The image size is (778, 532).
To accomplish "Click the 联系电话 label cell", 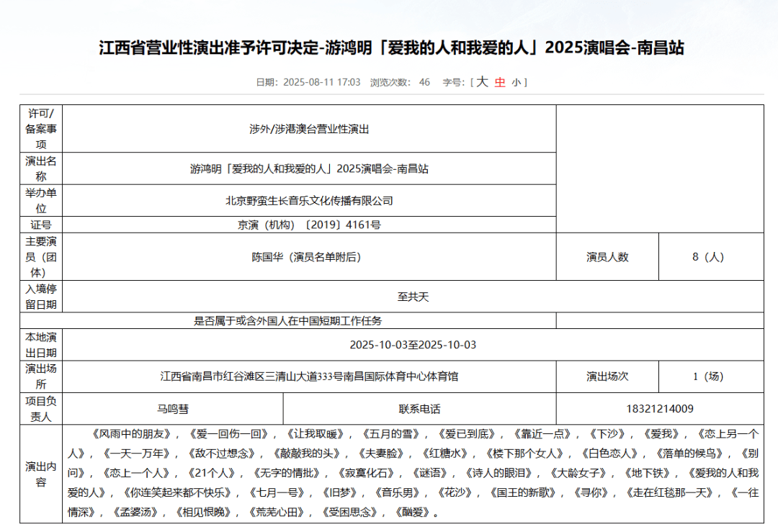I will coord(420,409).
